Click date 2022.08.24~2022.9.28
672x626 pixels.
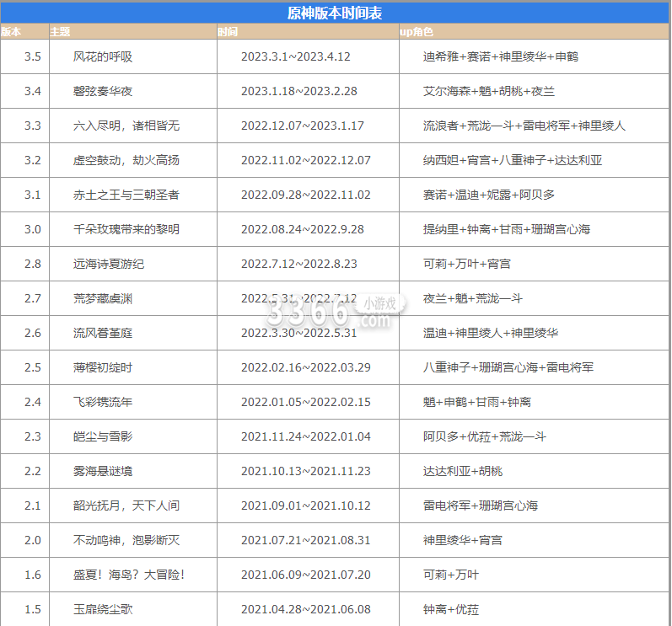click(x=303, y=229)
